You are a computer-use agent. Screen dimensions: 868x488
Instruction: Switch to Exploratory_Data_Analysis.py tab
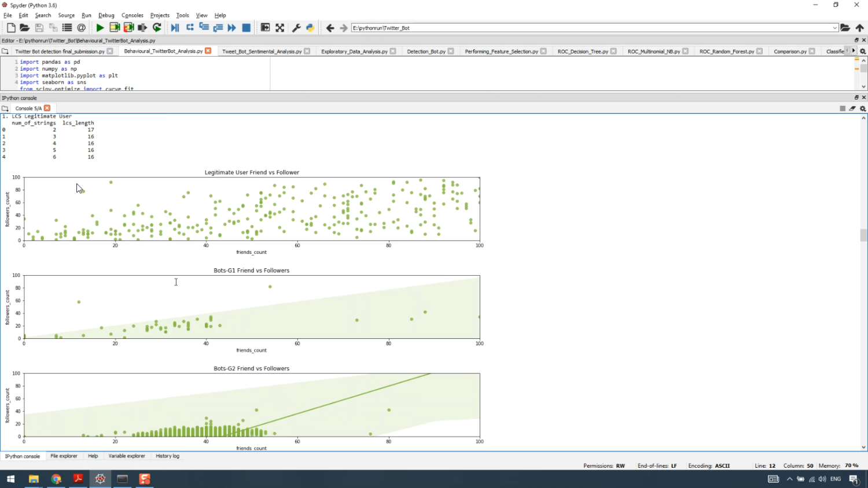(x=354, y=51)
